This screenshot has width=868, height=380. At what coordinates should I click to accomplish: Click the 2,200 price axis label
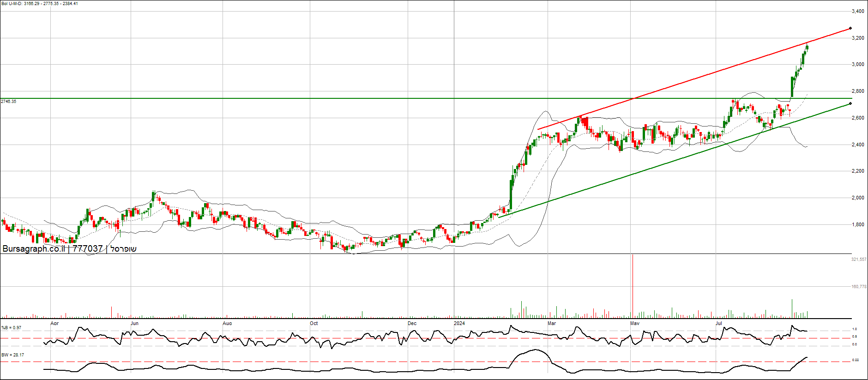coord(858,171)
